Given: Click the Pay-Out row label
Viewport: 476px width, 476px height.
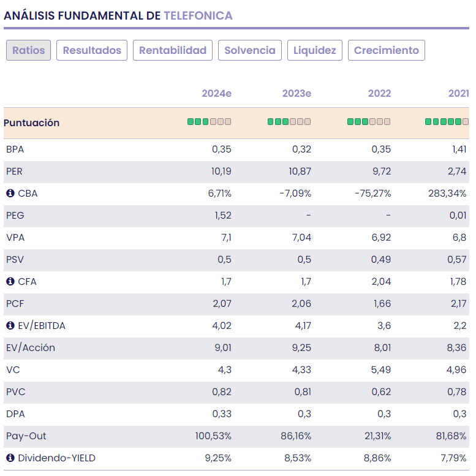Looking at the screenshot, I should pyautogui.click(x=26, y=436).
